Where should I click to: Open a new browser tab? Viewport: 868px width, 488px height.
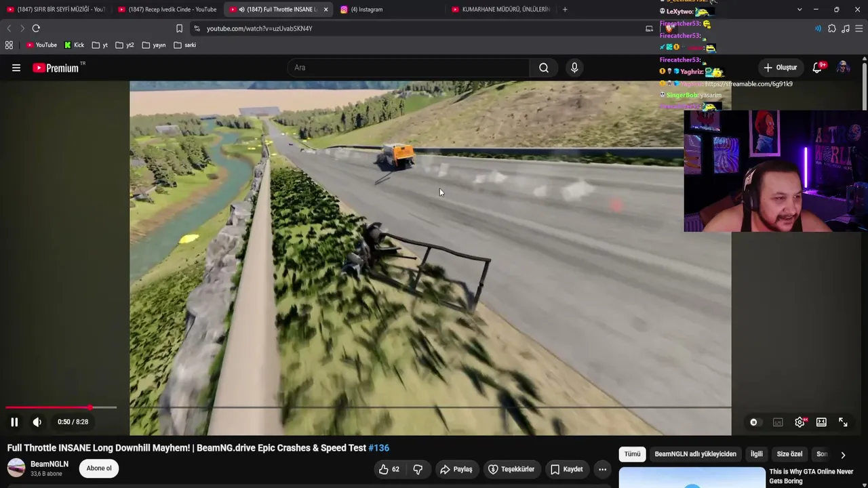coord(565,9)
